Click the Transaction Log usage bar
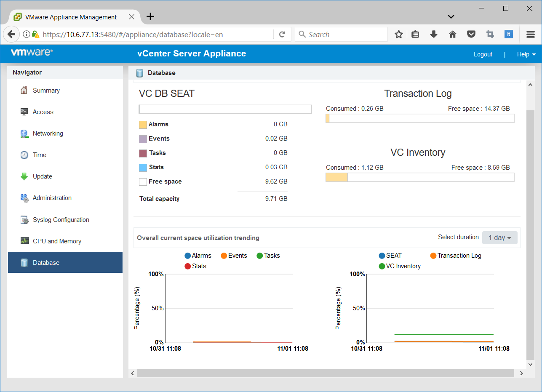 (x=420, y=118)
